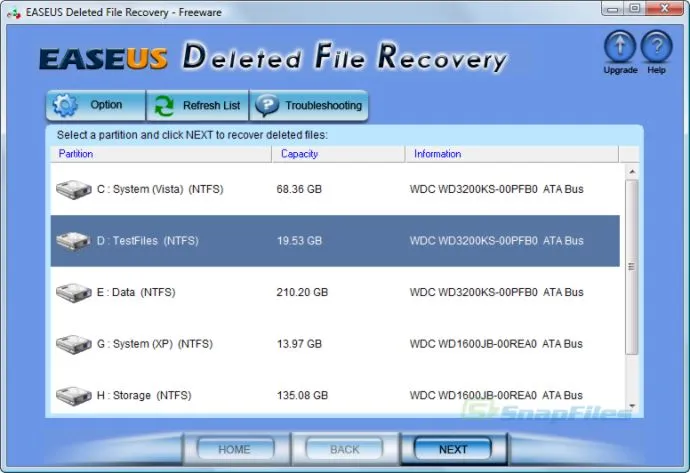Click the 210.20 GB capacity value

click(302, 292)
